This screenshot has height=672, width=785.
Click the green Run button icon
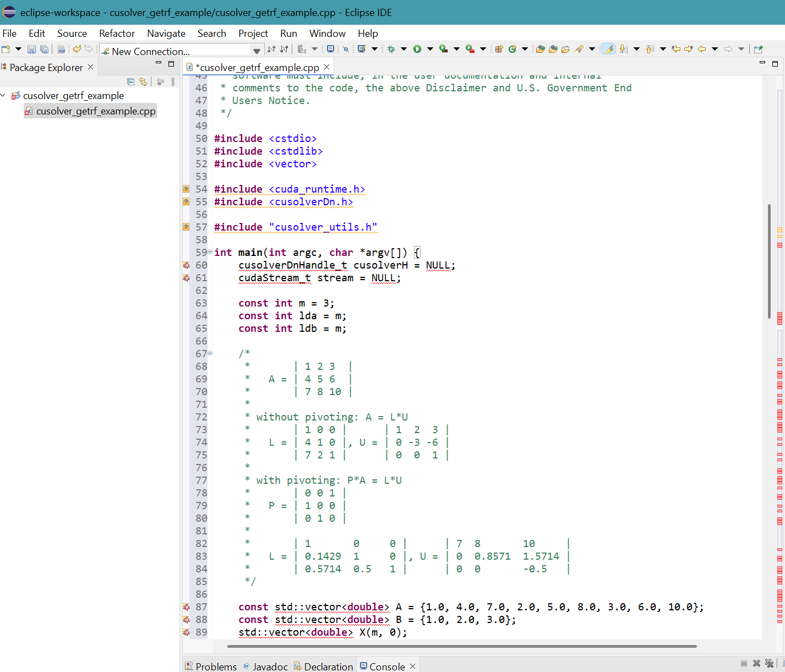pyautogui.click(x=417, y=49)
